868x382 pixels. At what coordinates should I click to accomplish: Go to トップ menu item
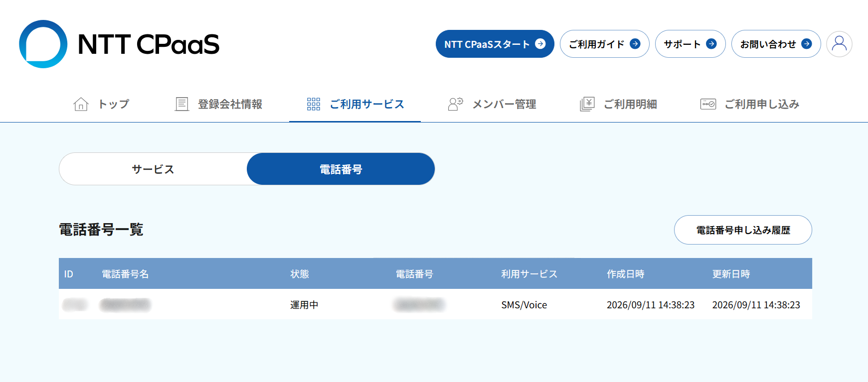102,104
